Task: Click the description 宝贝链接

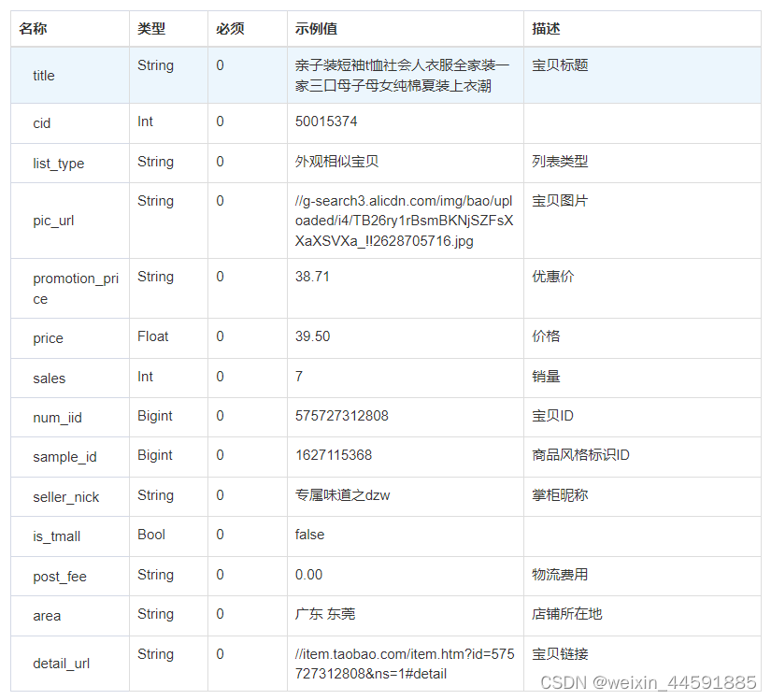Action: coord(560,654)
